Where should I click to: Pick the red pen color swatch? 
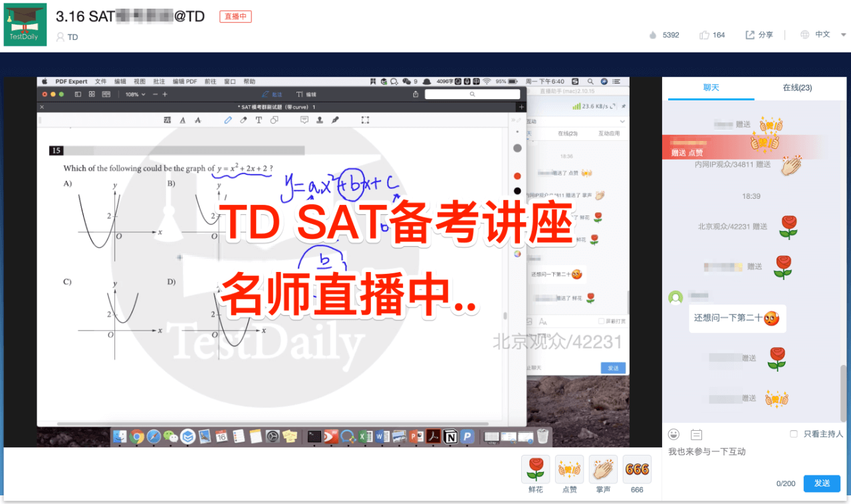pos(517,176)
